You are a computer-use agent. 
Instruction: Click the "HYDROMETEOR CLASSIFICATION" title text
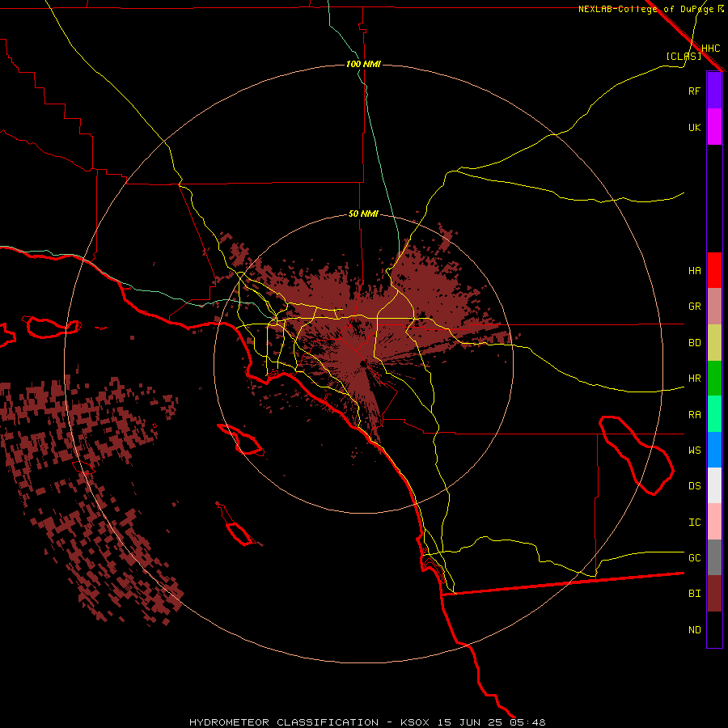284,722
